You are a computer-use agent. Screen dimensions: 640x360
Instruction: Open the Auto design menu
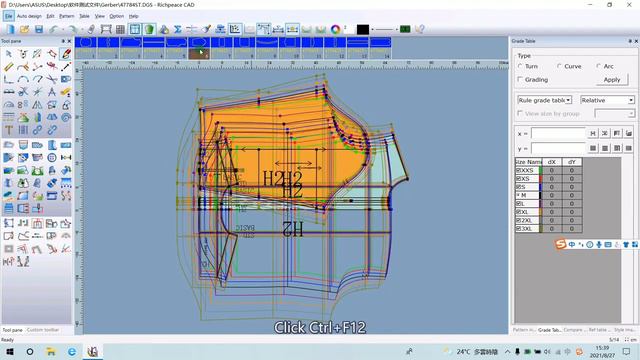[x=29, y=16]
